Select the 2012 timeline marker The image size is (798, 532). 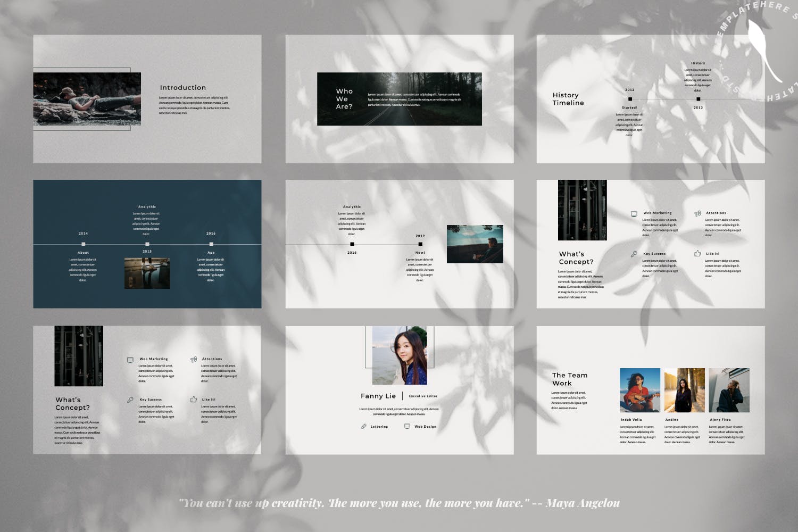[630, 99]
